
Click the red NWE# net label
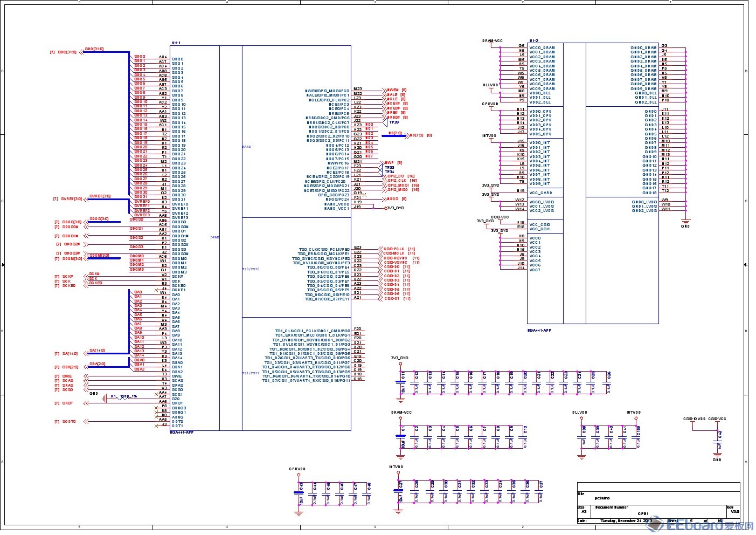click(x=393, y=90)
